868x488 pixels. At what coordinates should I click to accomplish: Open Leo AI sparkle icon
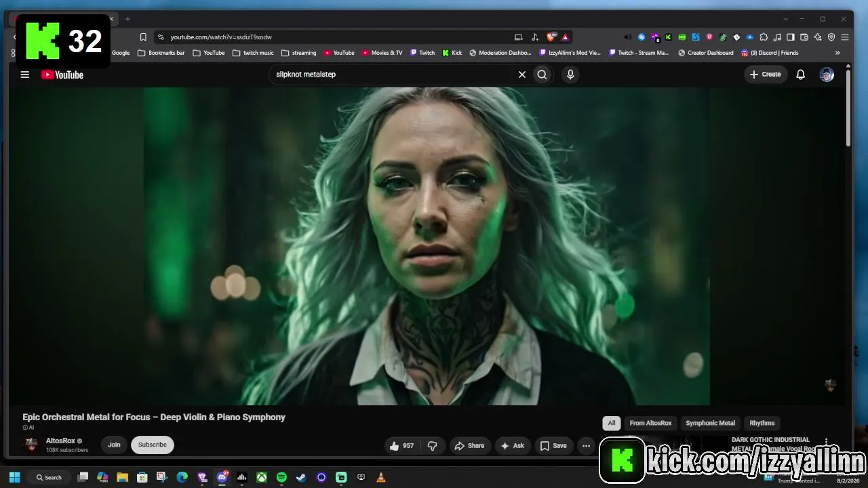[818, 37]
